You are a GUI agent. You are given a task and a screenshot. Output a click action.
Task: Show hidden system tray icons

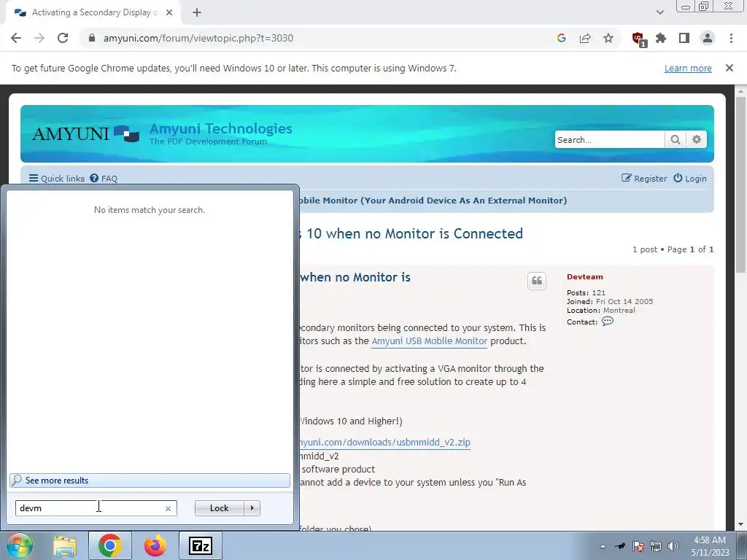pyautogui.click(x=603, y=546)
